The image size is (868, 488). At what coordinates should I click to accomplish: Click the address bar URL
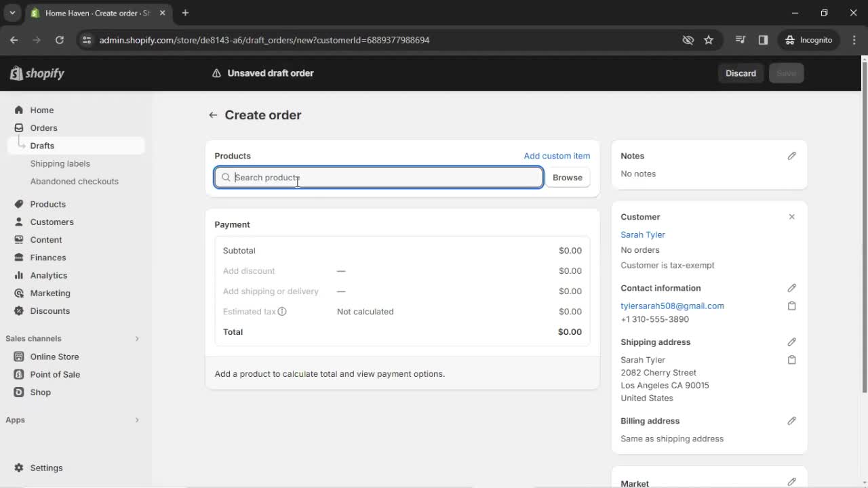[264, 40]
